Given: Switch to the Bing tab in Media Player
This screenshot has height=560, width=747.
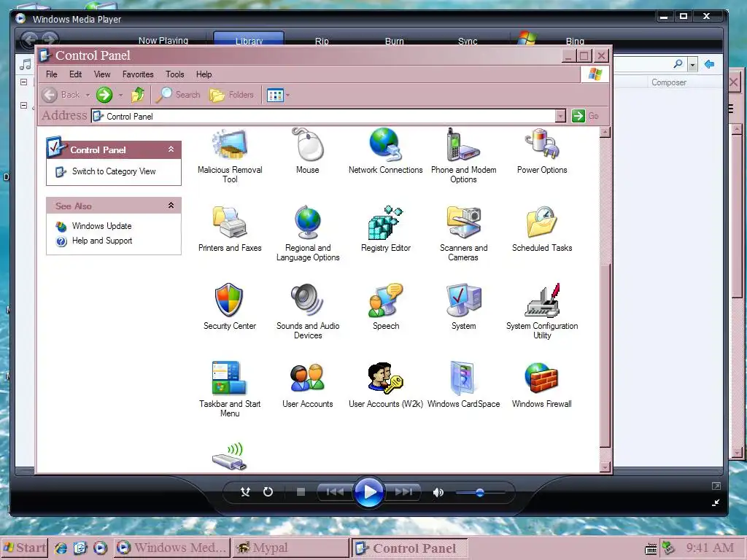Looking at the screenshot, I should click(x=575, y=41).
